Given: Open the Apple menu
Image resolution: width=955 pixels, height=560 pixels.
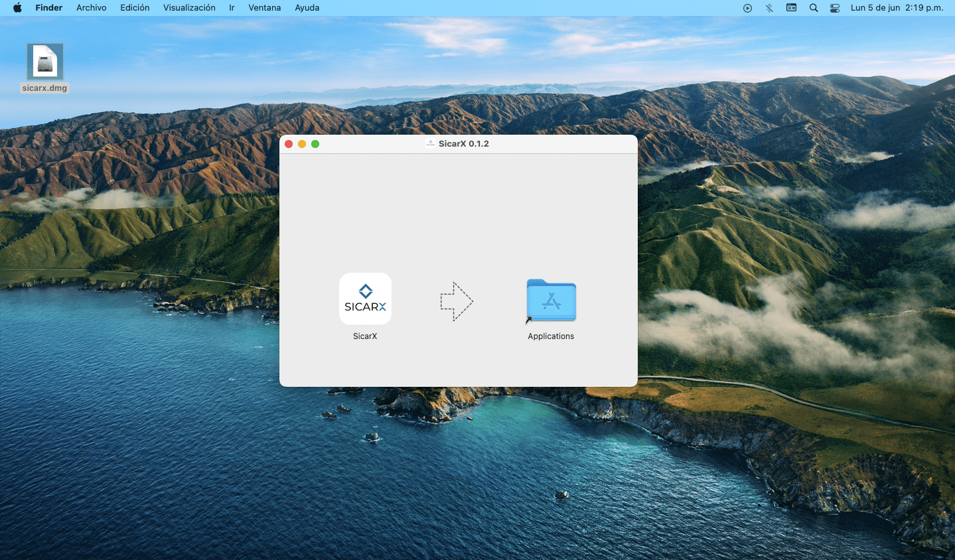Looking at the screenshot, I should tap(16, 7).
